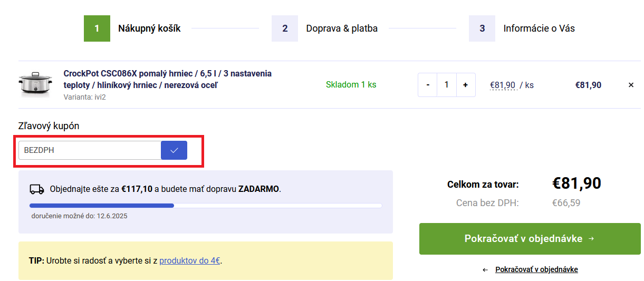Click the free shipping progress bar
Viewport: 644px width, 281px height.
(206, 206)
